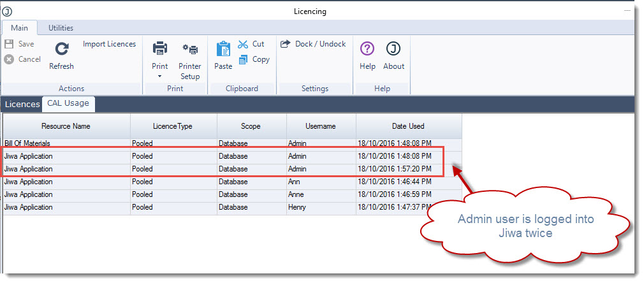
Task: Click Database cell in Ann's row
Action: coord(252,182)
